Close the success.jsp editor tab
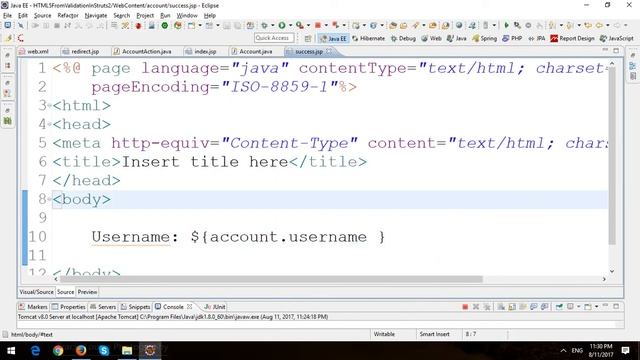Viewport: 640px width, 360px height. [x=329, y=51]
